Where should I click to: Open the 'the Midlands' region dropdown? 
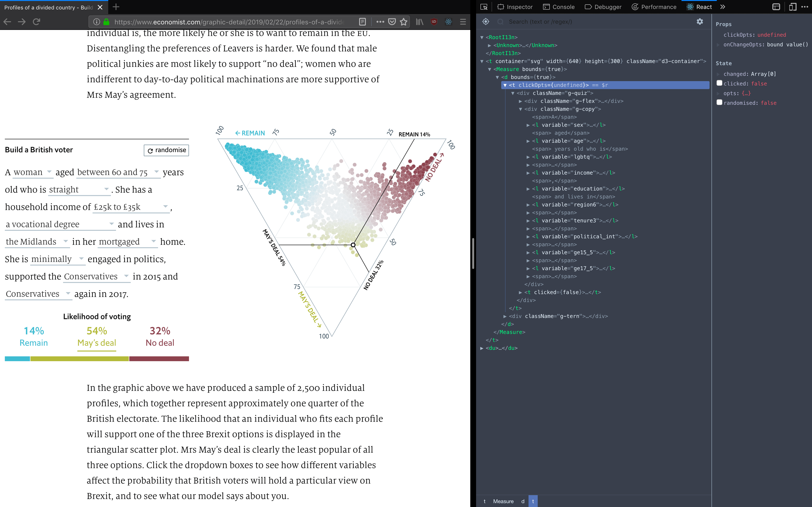point(37,242)
